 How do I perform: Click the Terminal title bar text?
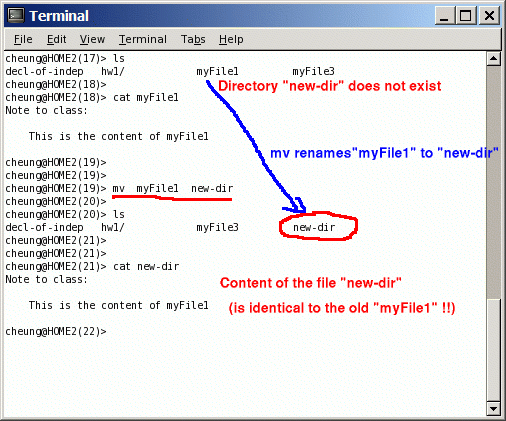pos(59,16)
